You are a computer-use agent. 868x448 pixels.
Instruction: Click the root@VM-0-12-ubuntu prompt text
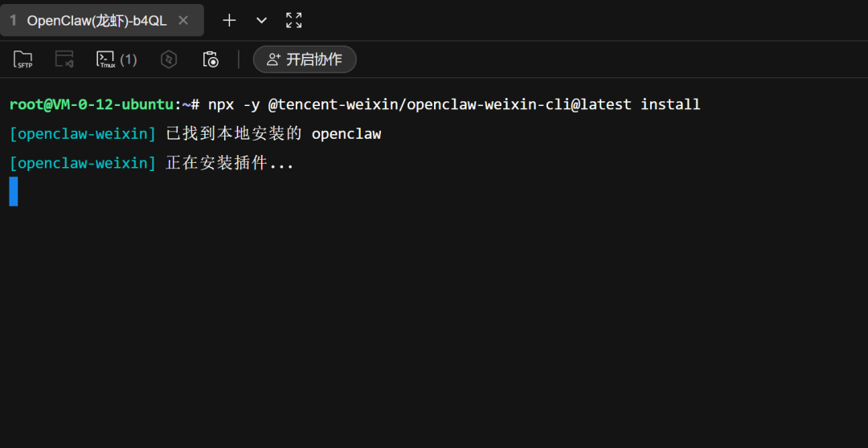[x=92, y=104]
